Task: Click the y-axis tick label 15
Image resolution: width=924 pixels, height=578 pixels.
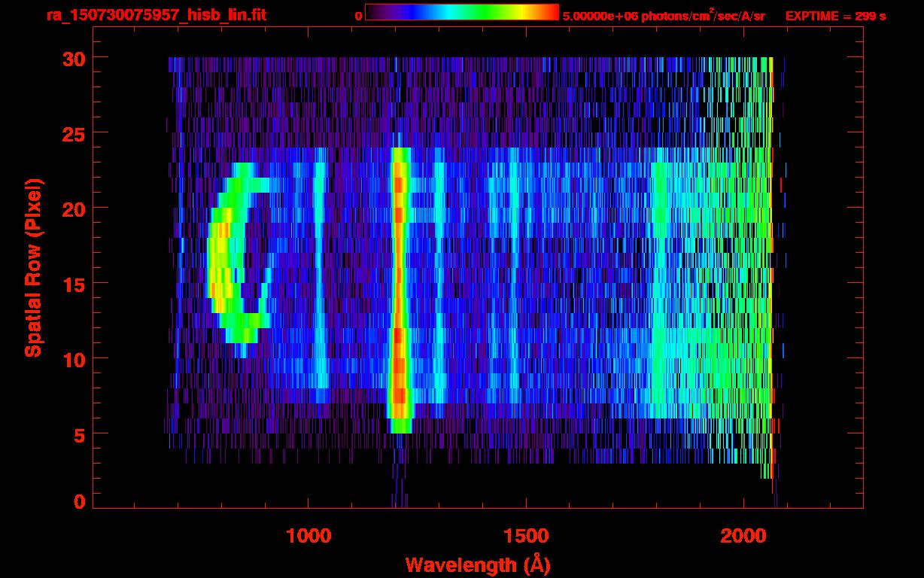Action: 72,284
